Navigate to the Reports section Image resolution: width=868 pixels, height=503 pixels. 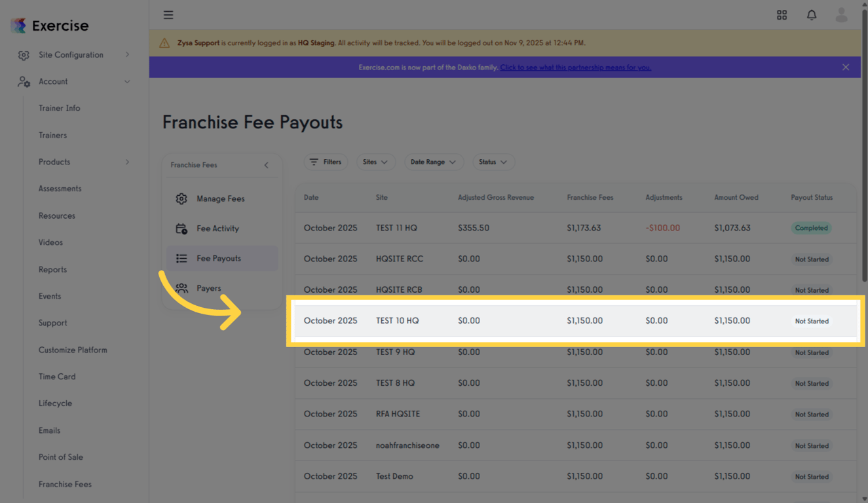(x=52, y=269)
